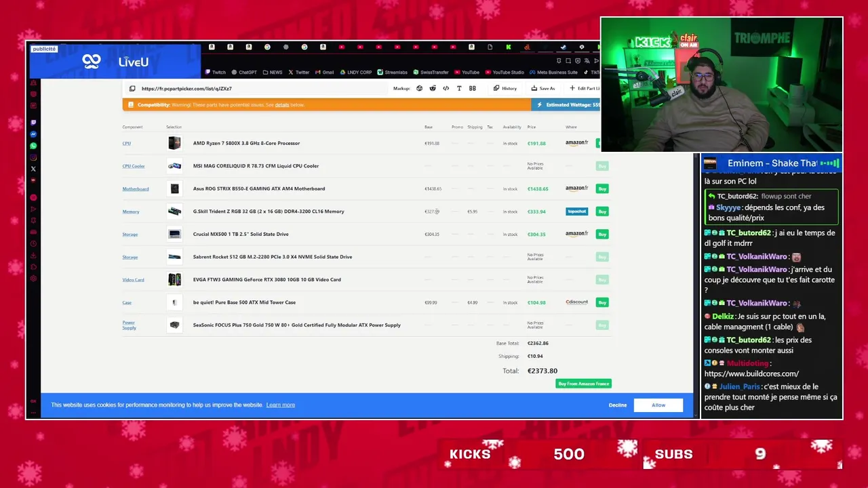This screenshot has height=488, width=868.
Task: Open the Video Card component link
Action: point(133,280)
